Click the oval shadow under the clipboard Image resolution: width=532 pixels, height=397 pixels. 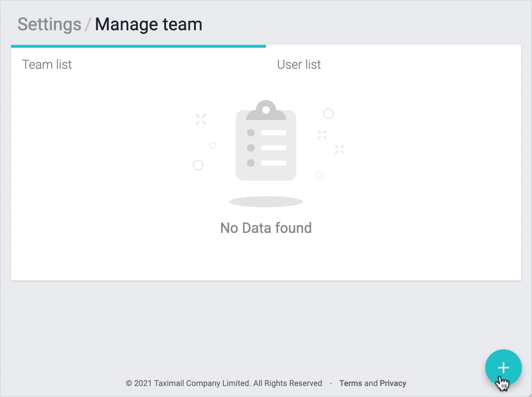(x=266, y=202)
